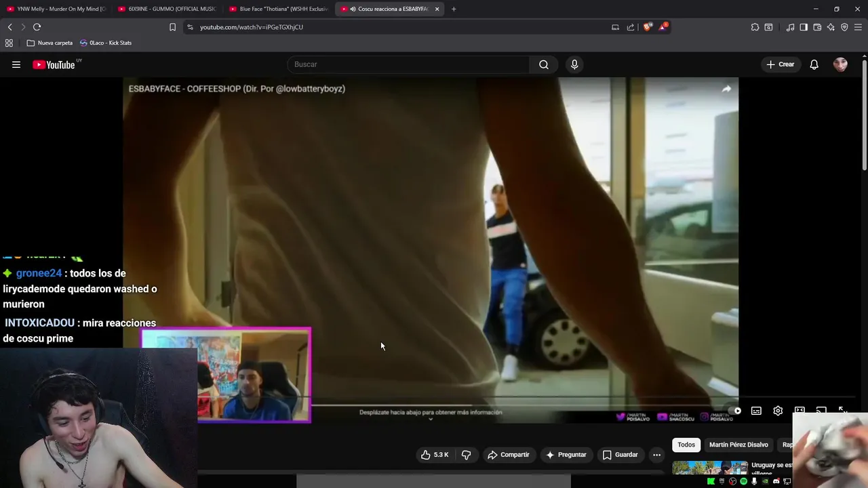
Task: Start voice search with the microphone
Action: click(x=574, y=64)
